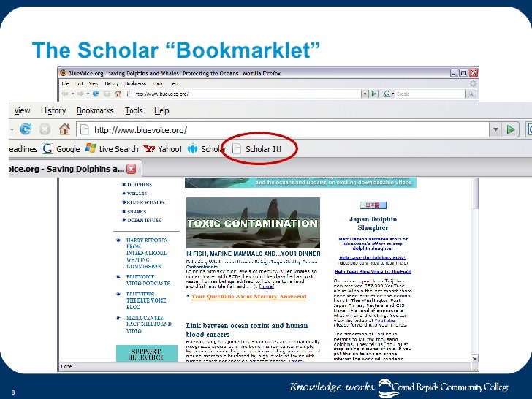
Task: Open the enlarged Bookmarks menu
Action: pos(95,110)
